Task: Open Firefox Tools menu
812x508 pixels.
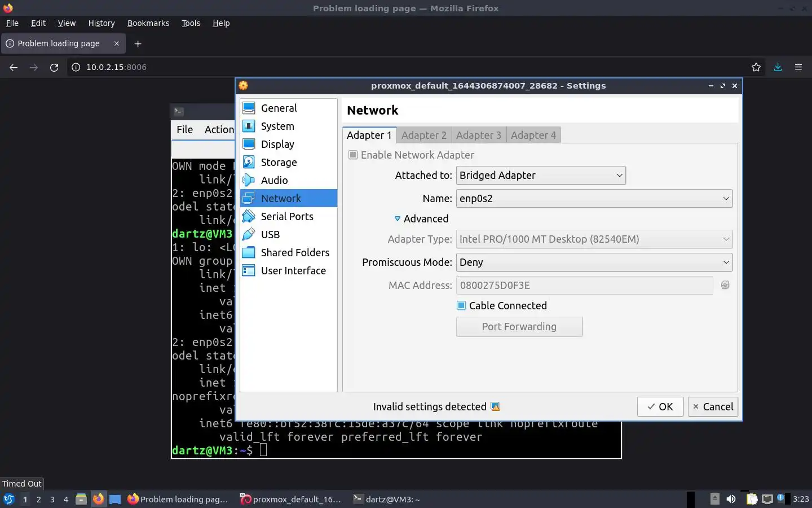Action: click(191, 23)
